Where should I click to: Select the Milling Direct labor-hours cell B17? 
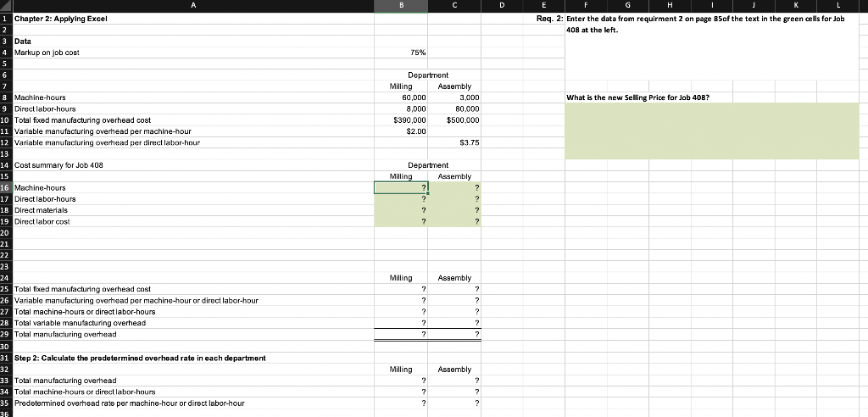(x=401, y=199)
